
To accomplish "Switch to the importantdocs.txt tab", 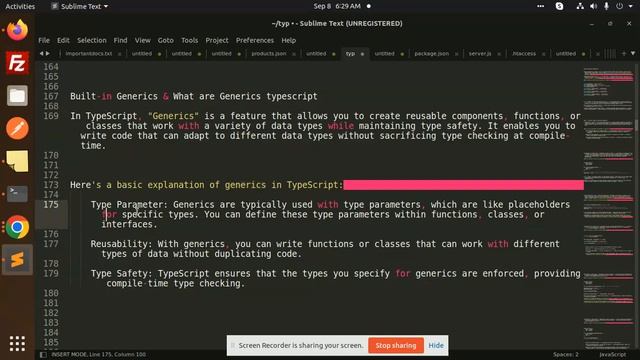I will [x=89, y=54].
